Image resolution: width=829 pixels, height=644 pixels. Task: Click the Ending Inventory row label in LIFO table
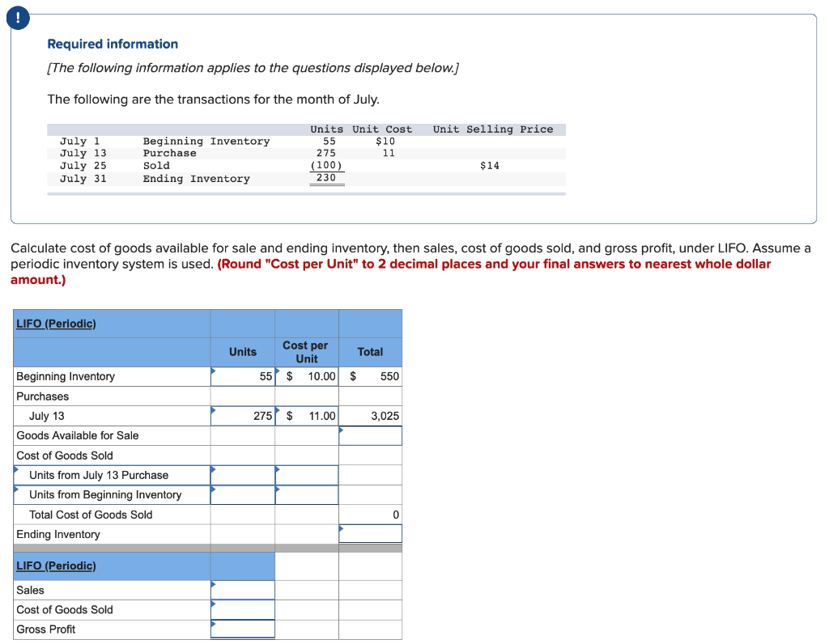[58, 534]
